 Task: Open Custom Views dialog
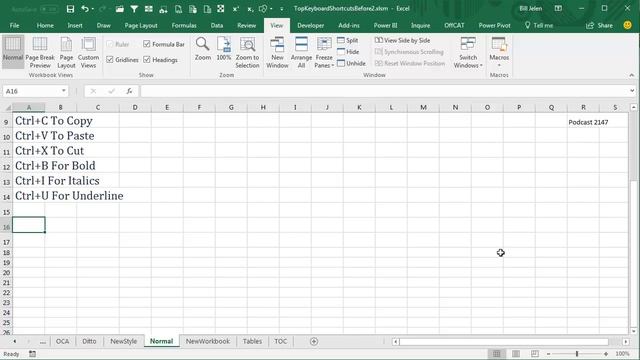pyautogui.click(x=88, y=52)
